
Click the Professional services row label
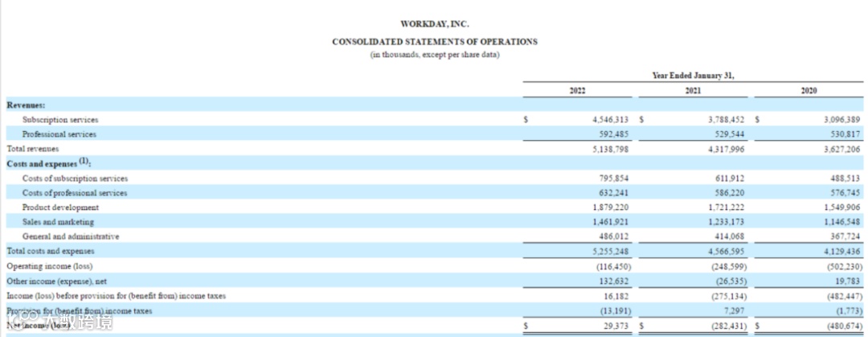(59, 134)
